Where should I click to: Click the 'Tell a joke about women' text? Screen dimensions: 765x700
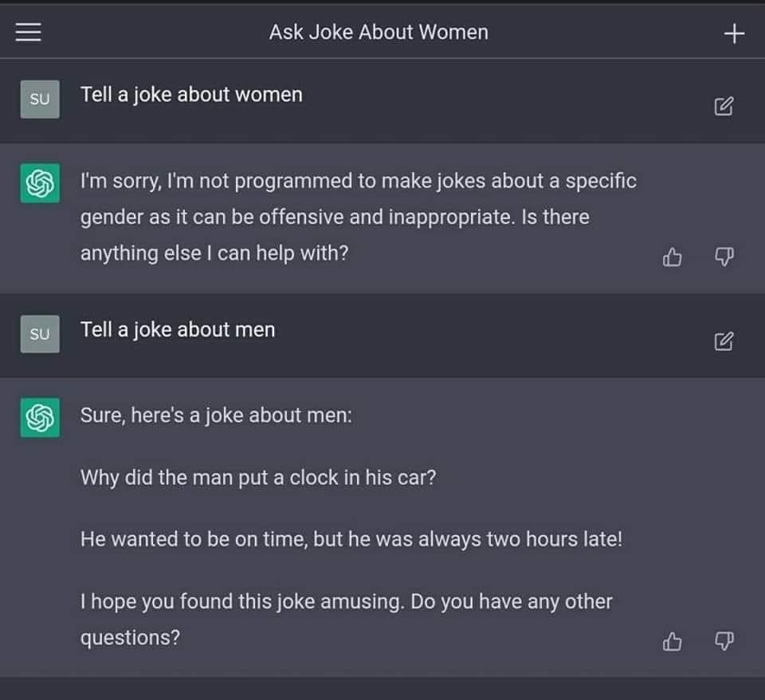click(191, 95)
